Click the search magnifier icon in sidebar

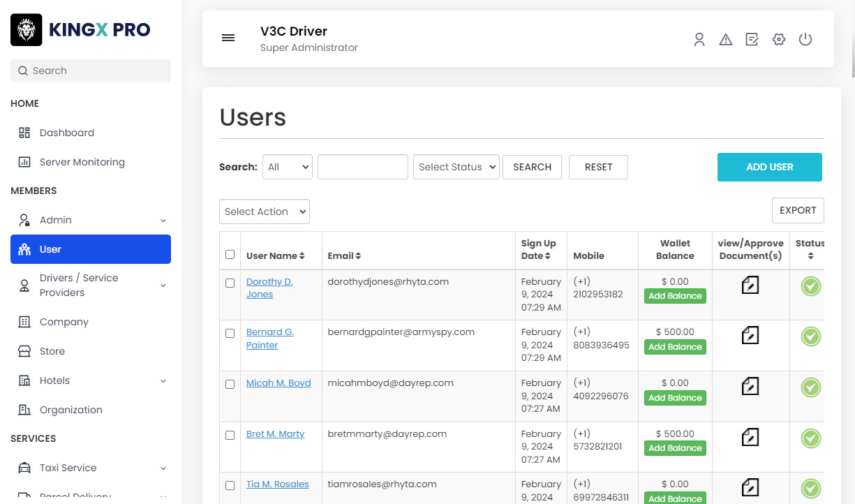(x=23, y=71)
